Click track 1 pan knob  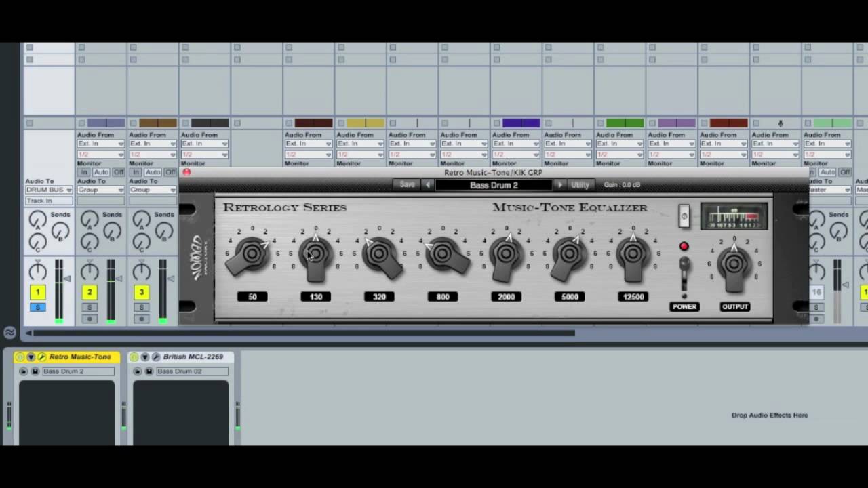tap(38, 272)
